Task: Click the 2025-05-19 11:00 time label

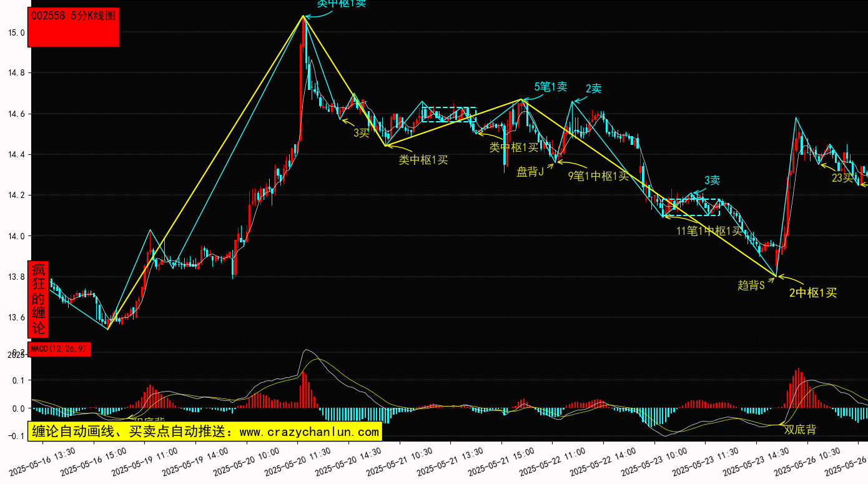Action: pyautogui.click(x=144, y=461)
